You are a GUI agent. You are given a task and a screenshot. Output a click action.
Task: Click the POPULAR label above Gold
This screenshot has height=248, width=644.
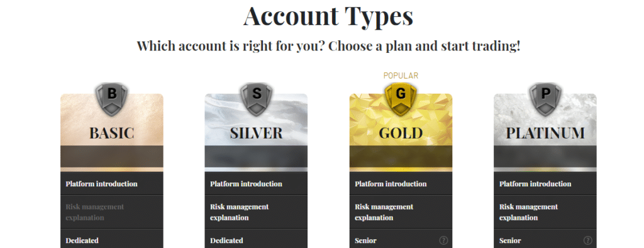coord(401,76)
